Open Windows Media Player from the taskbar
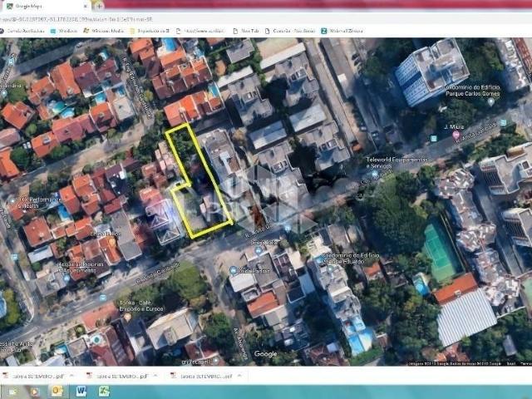Image resolution: width=532 pixels, height=399 pixels. (x=34, y=392)
